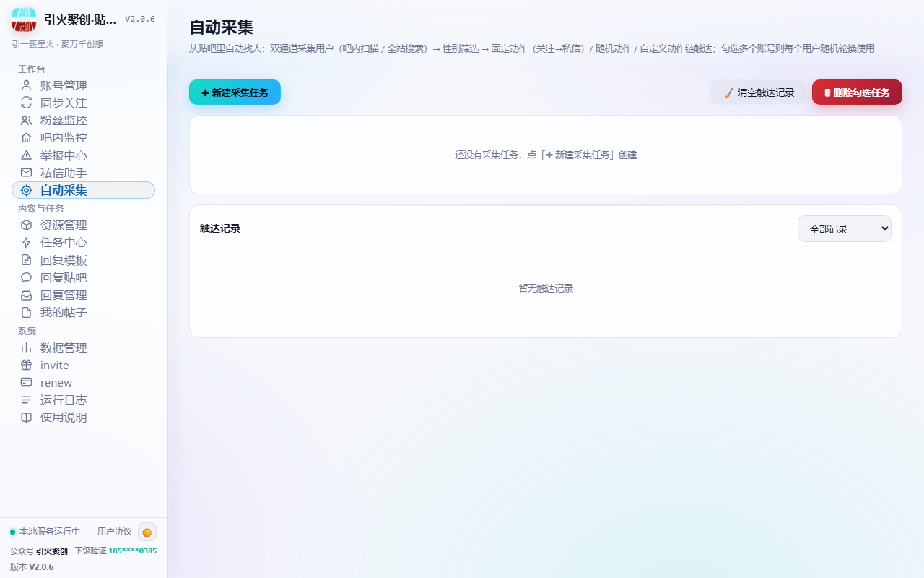Open 回复管理 sidebar label
Screen dimensions: 924x578
64,295
